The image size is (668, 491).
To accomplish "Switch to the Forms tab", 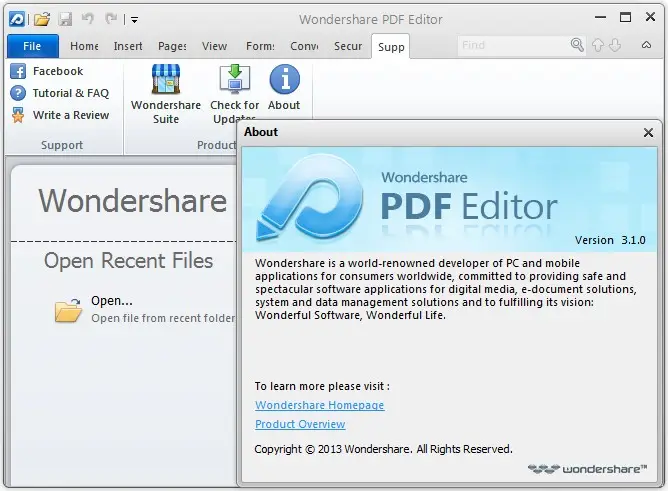I will [260, 46].
